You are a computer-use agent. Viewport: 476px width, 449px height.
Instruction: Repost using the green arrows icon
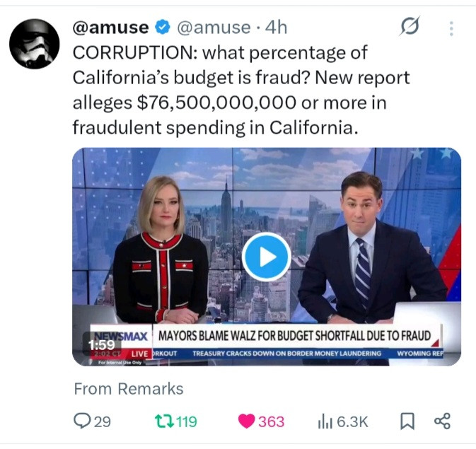point(164,421)
